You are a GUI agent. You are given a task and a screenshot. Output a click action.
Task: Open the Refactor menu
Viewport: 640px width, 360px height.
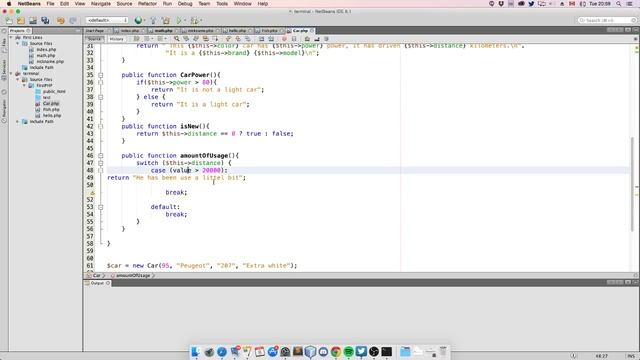[147, 4]
